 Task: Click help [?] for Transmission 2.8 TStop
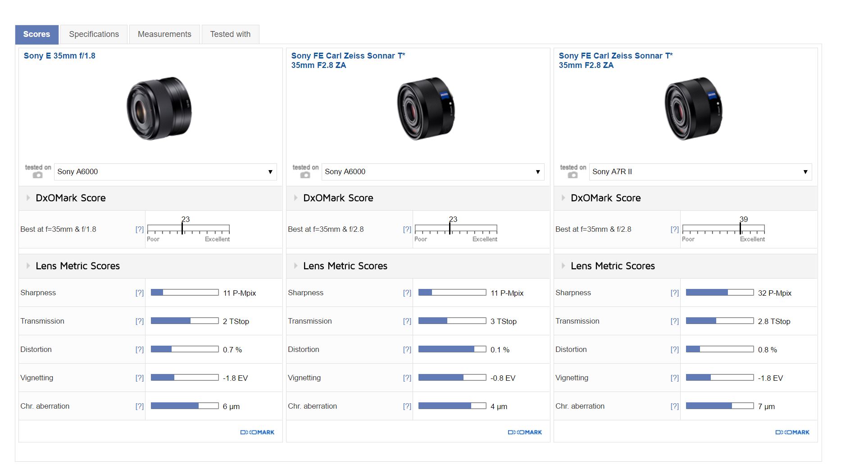click(x=675, y=321)
